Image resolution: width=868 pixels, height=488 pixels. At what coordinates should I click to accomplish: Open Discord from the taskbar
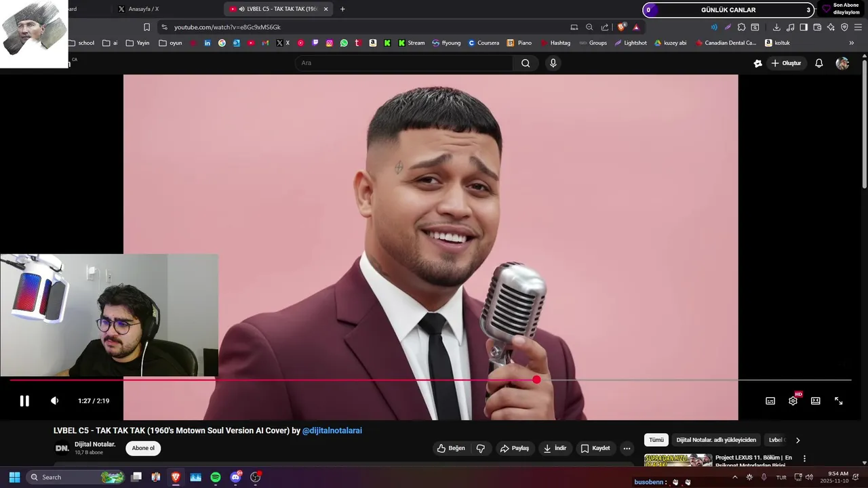point(235,477)
